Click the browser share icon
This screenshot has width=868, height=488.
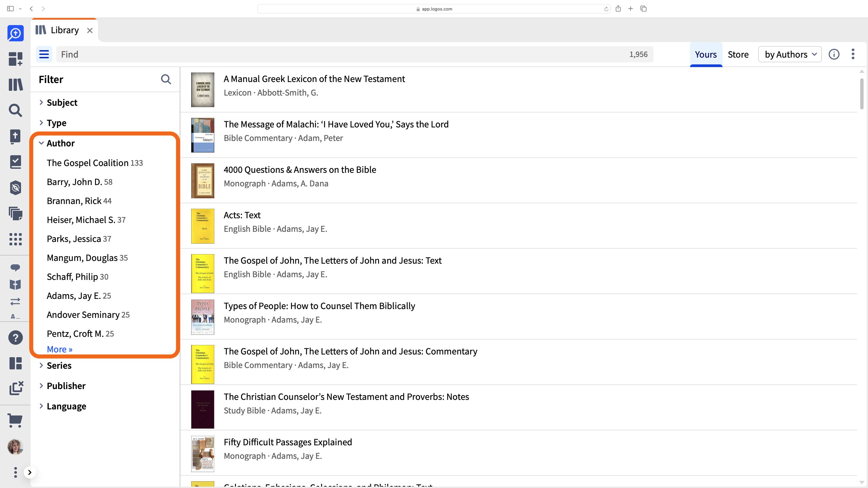point(618,8)
